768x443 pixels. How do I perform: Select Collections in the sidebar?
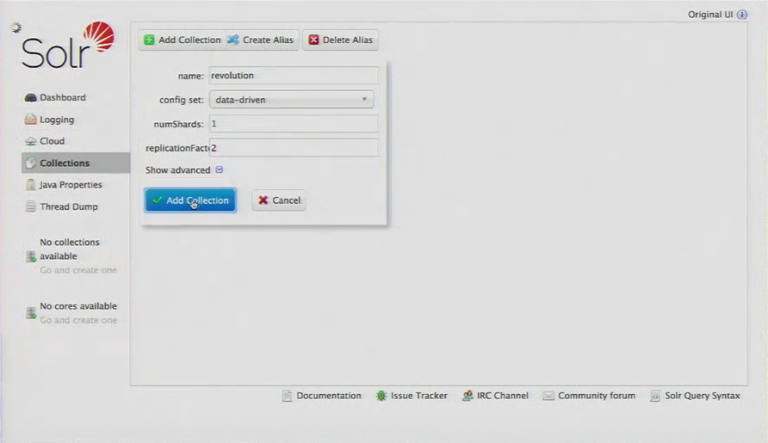pos(64,163)
